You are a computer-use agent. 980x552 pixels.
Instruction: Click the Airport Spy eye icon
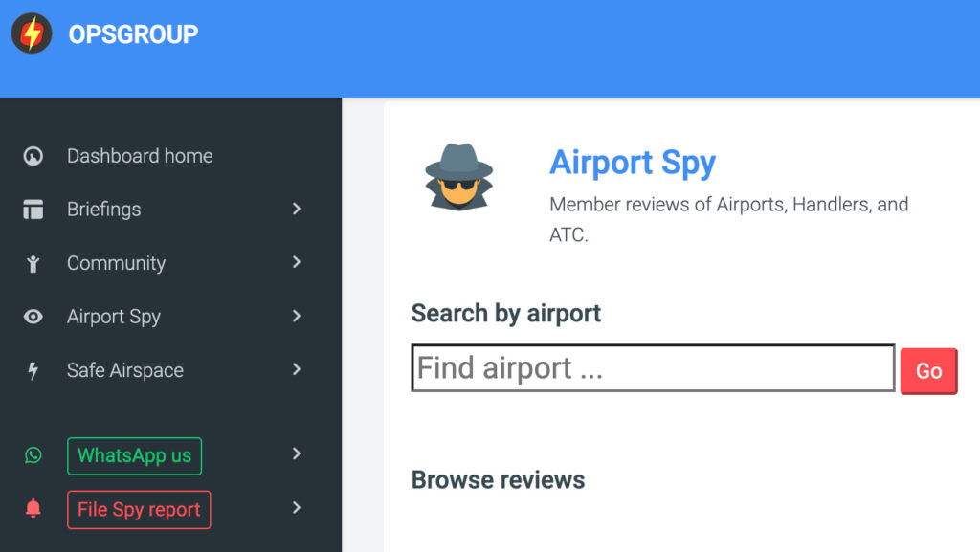tap(33, 317)
